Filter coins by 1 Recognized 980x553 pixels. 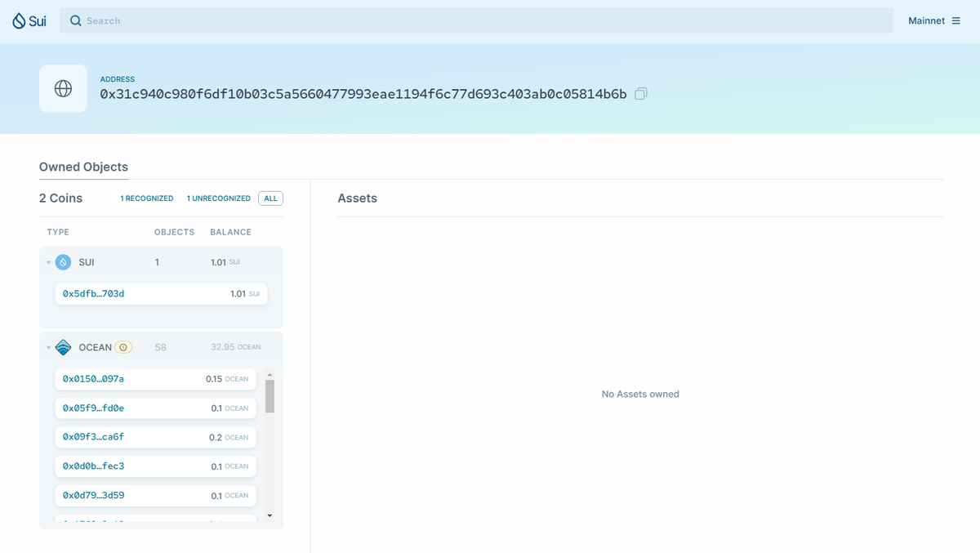[147, 198]
